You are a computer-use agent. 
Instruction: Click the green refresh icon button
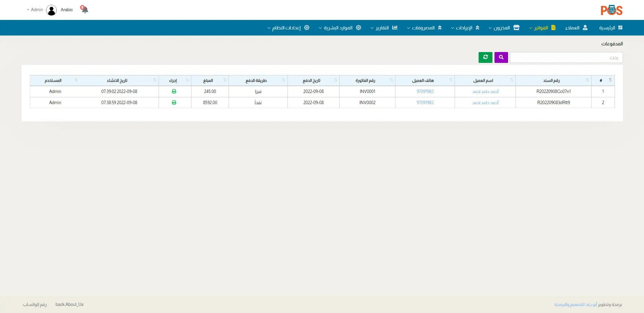[485, 57]
